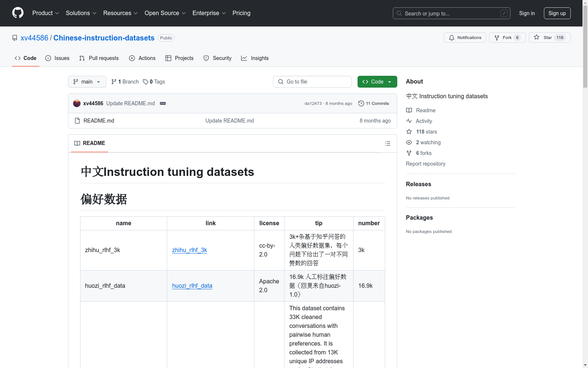This screenshot has height=368, width=588.
Task: View the 2 watching link
Action: (x=423, y=142)
